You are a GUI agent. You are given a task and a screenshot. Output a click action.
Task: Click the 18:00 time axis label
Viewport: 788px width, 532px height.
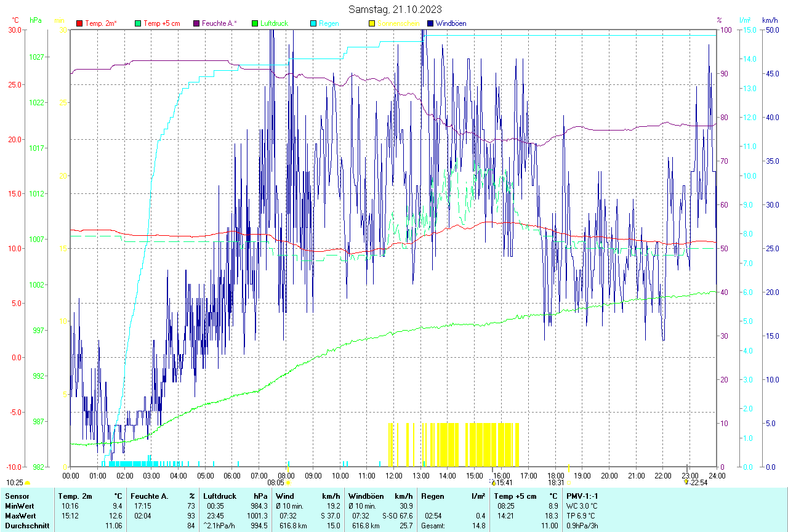coord(555,475)
